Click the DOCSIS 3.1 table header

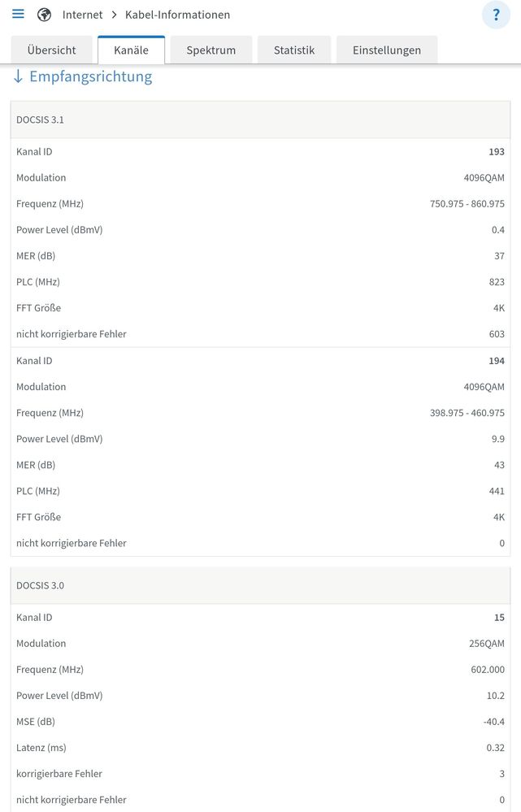point(41,119)
